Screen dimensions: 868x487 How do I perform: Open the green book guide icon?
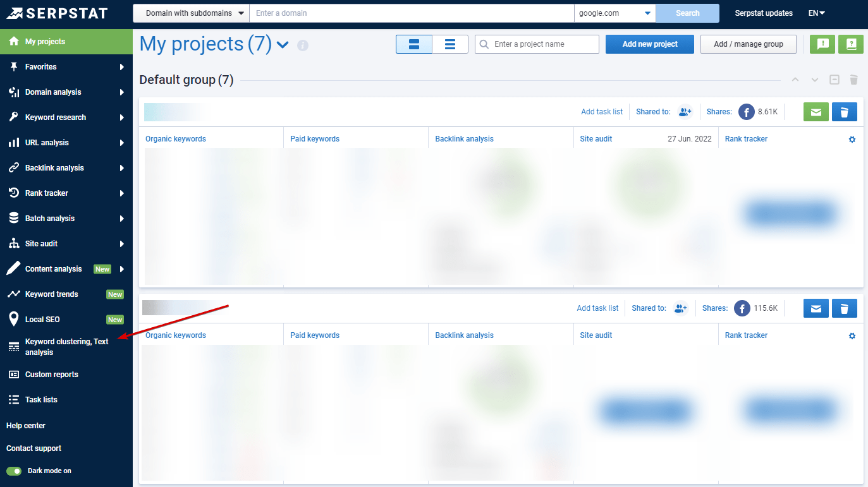tap(851, 44)
